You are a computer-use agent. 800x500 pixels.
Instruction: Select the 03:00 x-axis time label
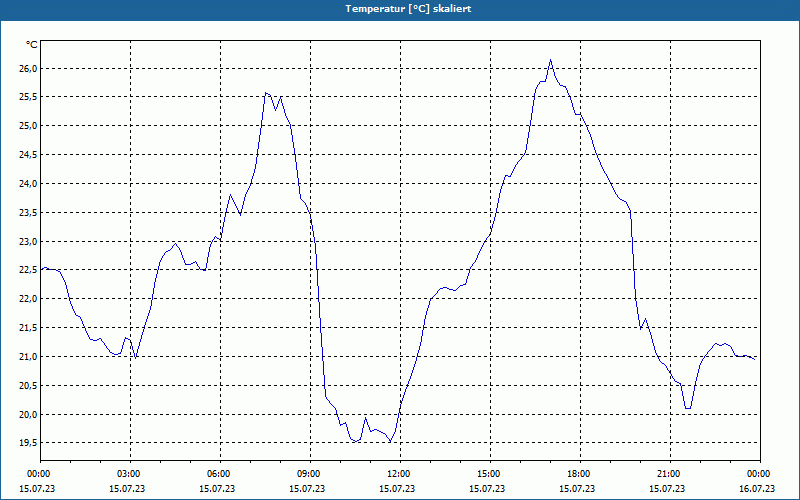[130, 474]
